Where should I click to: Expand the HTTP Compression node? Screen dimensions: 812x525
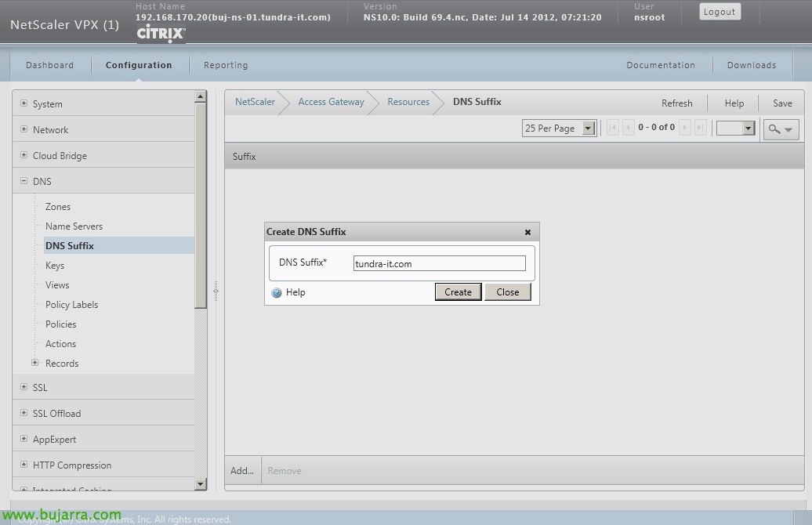pyautogui.click(x=24, y=465)
